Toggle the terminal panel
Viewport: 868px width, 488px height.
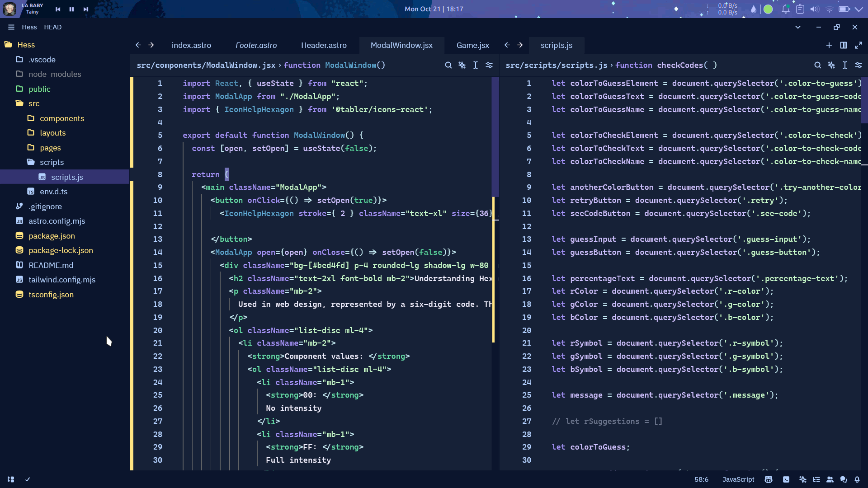pyautogui.click(x=786, y=479)
